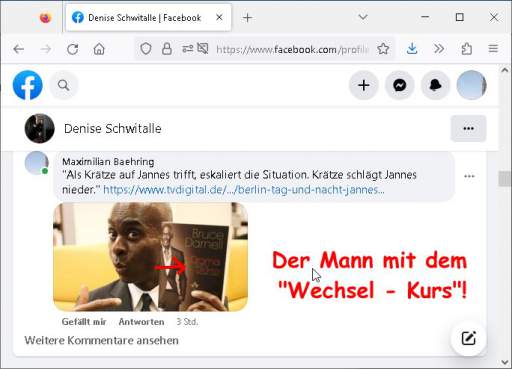
Task: List all tabs with chevron dropdown
Action: tap(363, 17)
